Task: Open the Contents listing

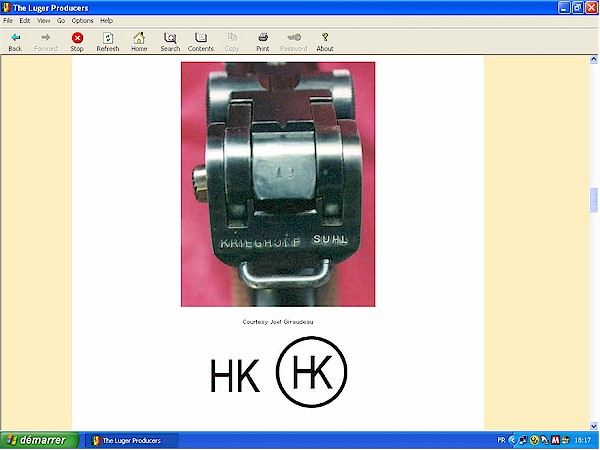Action: [x=201, y=42]
